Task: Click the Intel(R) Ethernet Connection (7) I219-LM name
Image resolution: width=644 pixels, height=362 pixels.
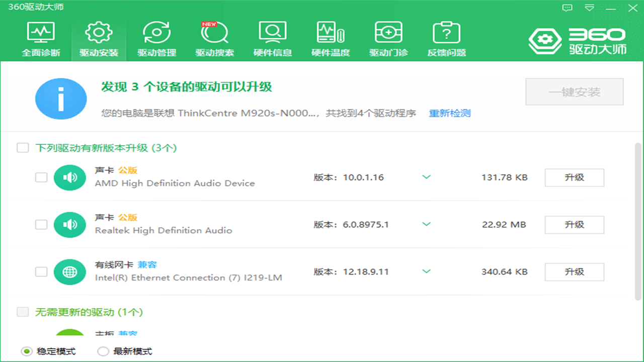Action: pyautogui.click(x=189, y=278)
